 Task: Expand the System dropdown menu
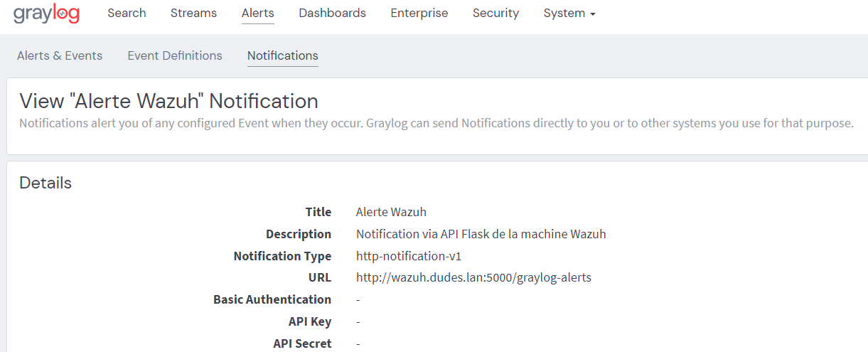tap(569, 13)
